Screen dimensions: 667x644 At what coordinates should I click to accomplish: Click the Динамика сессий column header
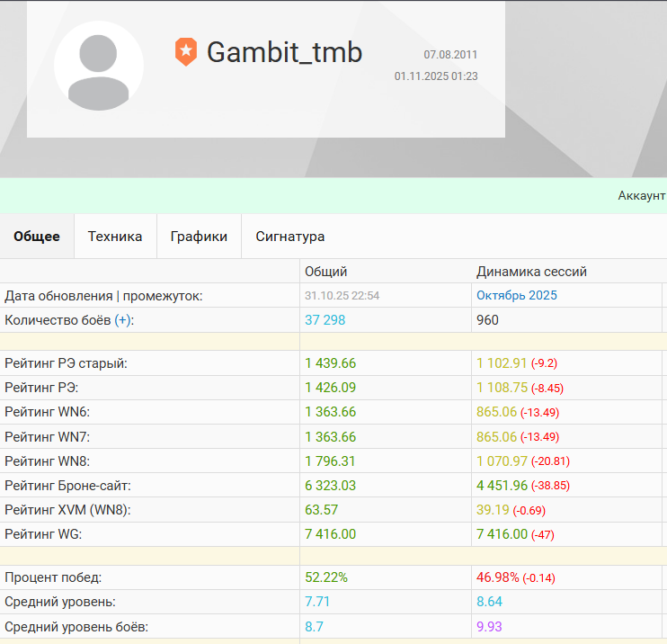click(531, 272)
